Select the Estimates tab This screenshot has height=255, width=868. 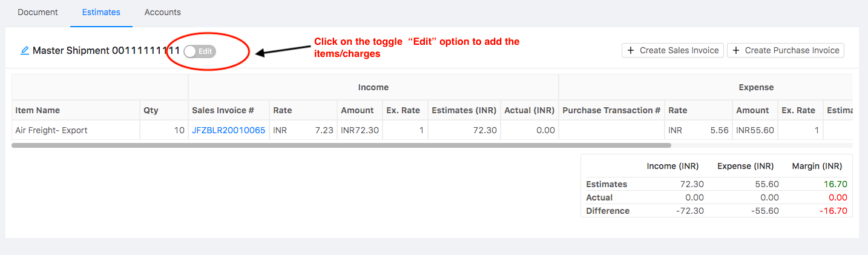101,12
